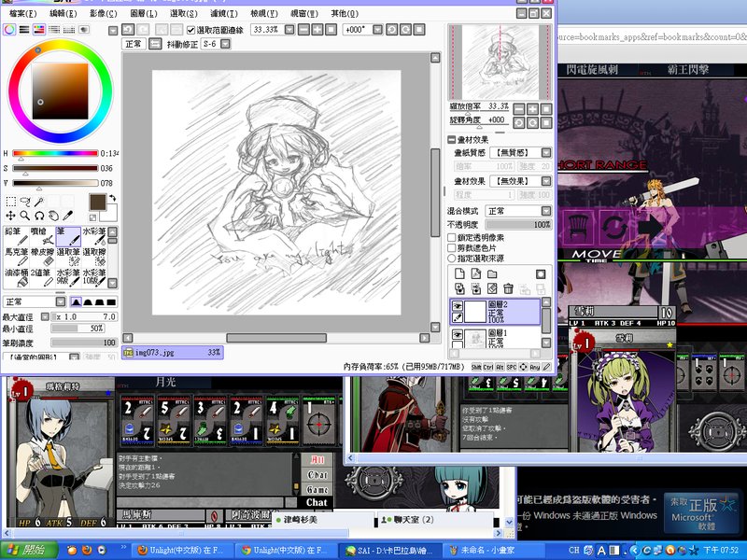Select 指定選取來源 radio option
The height and width of the screenshot is (560, 747).
(452, 259)
